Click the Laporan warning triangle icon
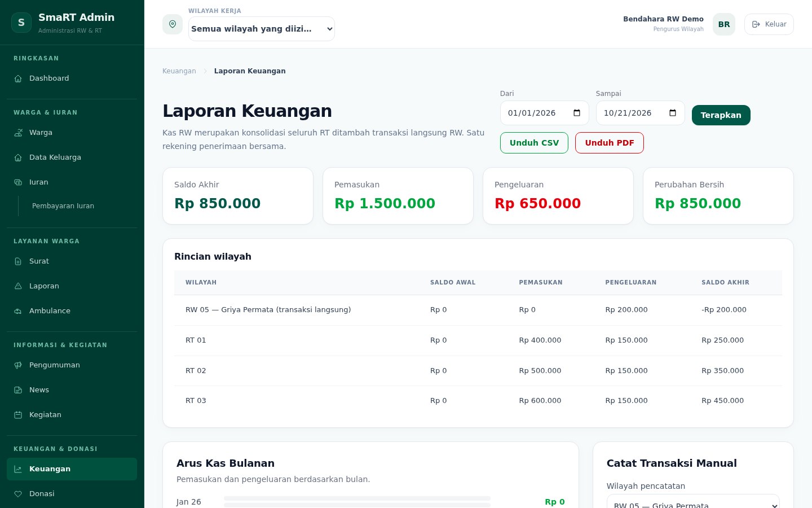Viewport: 812px width, 508px height. [18, 286]
